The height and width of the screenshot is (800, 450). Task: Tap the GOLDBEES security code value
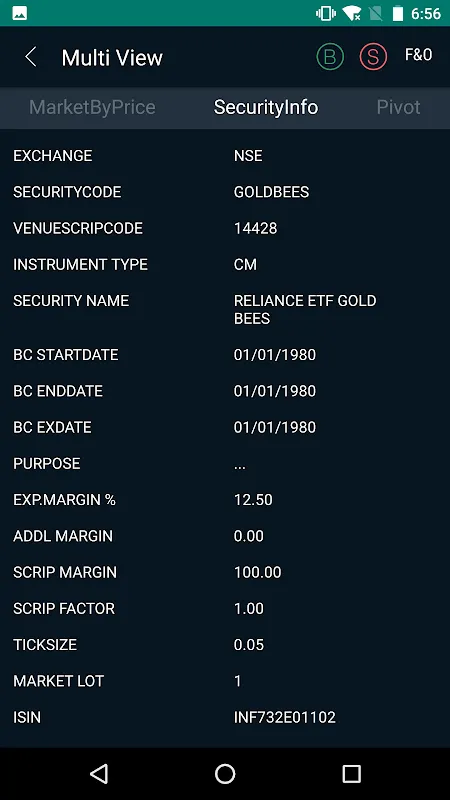click(x=271, y=192)
